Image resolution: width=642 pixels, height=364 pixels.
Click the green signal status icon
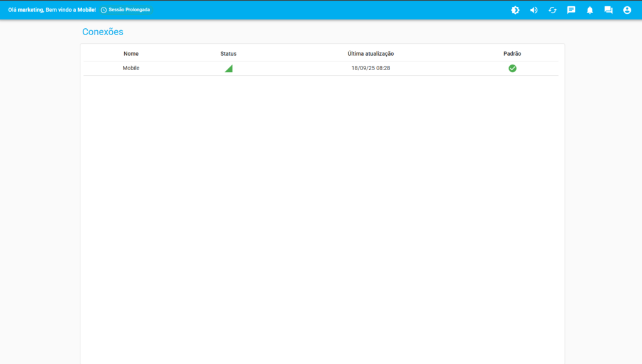(229, 69)
